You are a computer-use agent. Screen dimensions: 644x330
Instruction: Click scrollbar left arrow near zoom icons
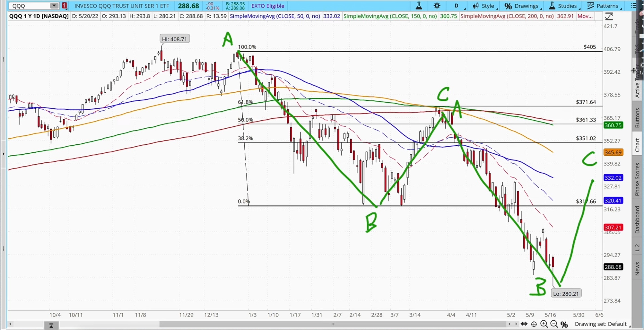[510, 324]
